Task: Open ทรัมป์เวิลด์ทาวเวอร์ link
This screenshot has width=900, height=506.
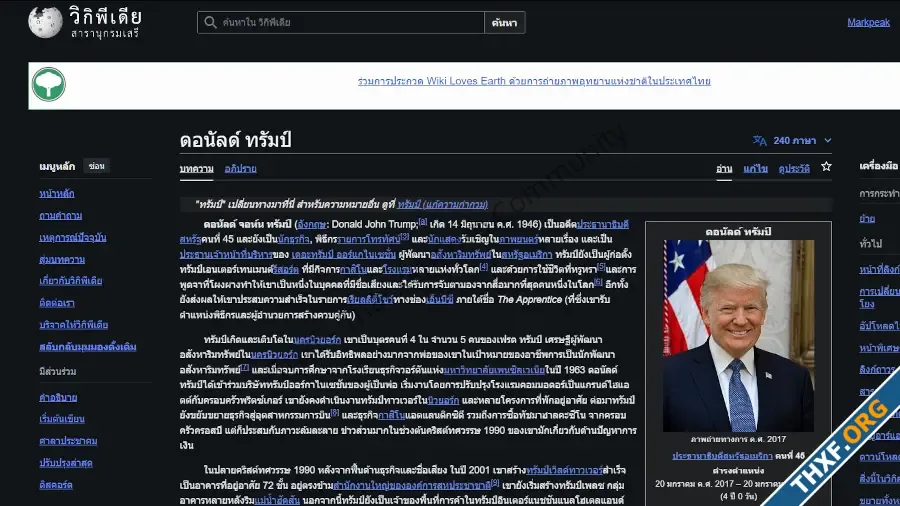Action: point(564,470)
